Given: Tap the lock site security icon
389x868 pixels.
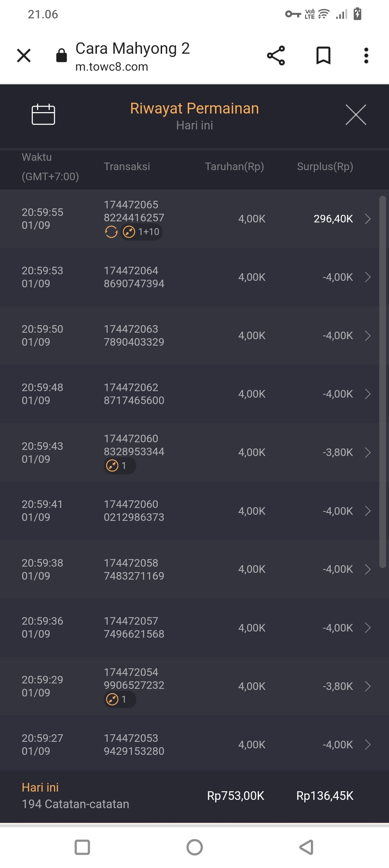Looking at the screenshot, I should (61, 56).
